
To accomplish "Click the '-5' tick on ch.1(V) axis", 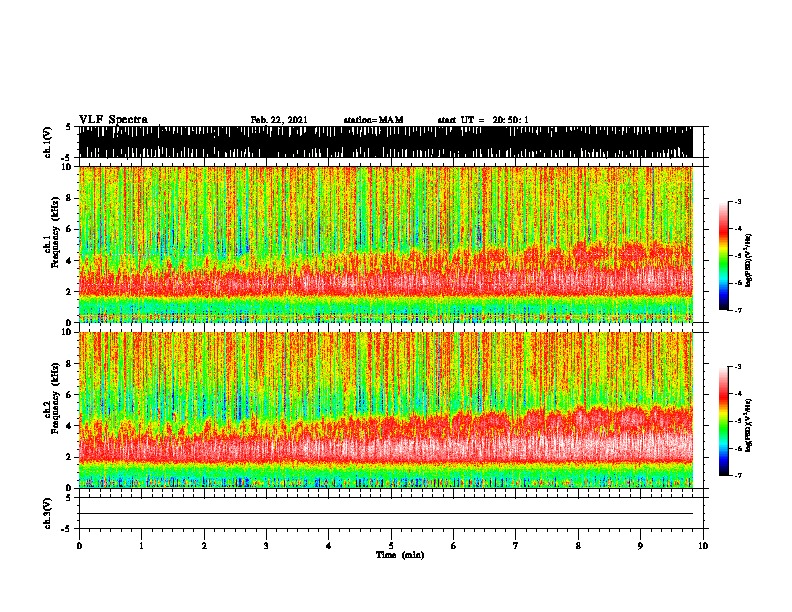I will tap(67, 157).
